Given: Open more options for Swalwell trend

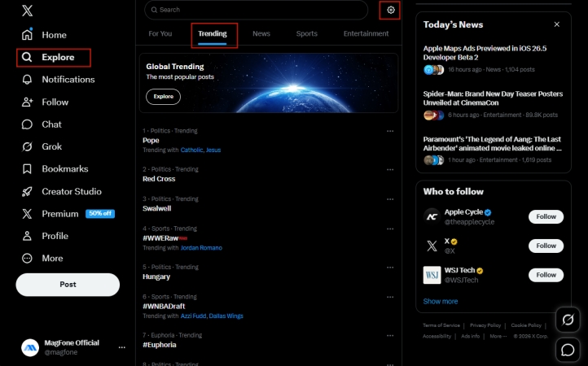Looking at the screenshot, I should click(390, 199).
